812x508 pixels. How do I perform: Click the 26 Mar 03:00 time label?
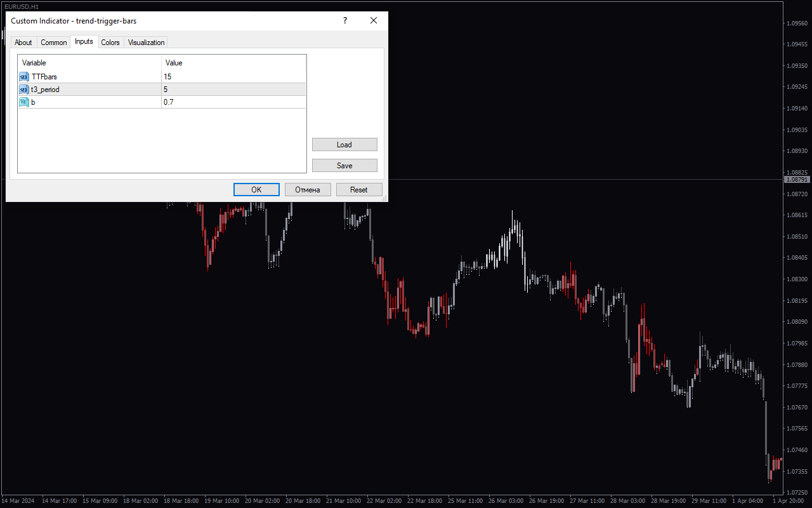tap(506, 501)
